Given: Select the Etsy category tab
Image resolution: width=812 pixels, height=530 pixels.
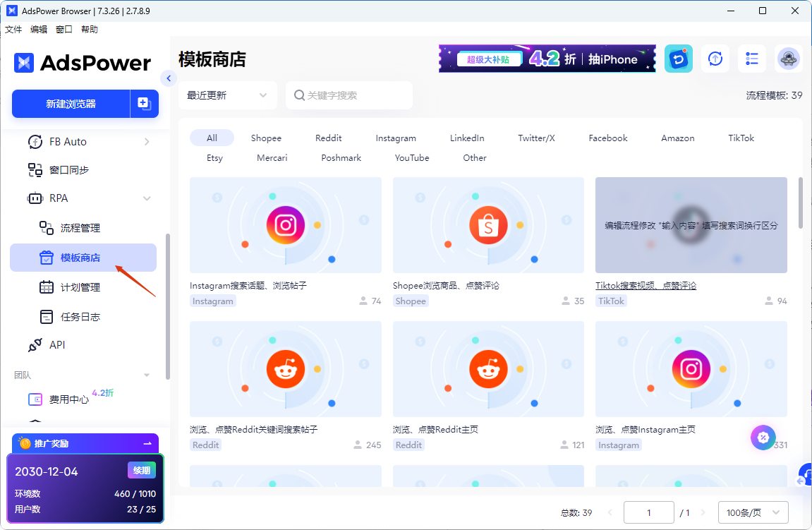Looking at the screenshot, I should coord(215,157).
